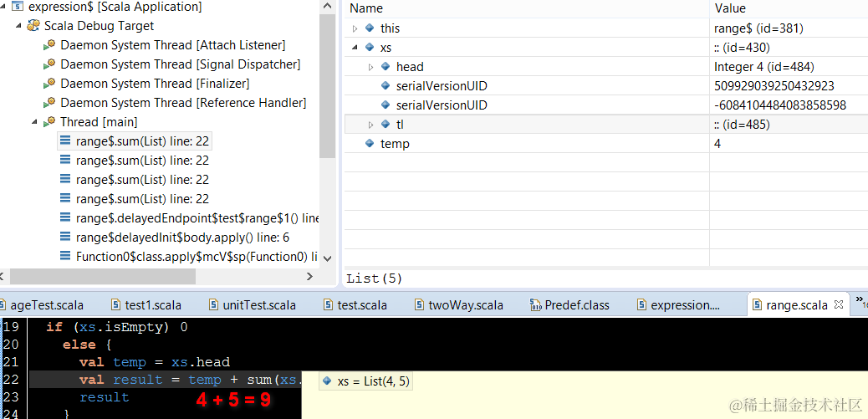This screenshot has width=868, height=419.
Task: Click the class file icon on Predef.class tab
Action: [535, 304]
